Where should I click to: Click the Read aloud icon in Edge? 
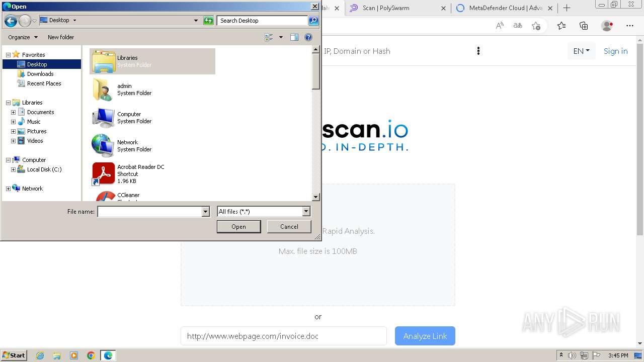click(500, 26)
